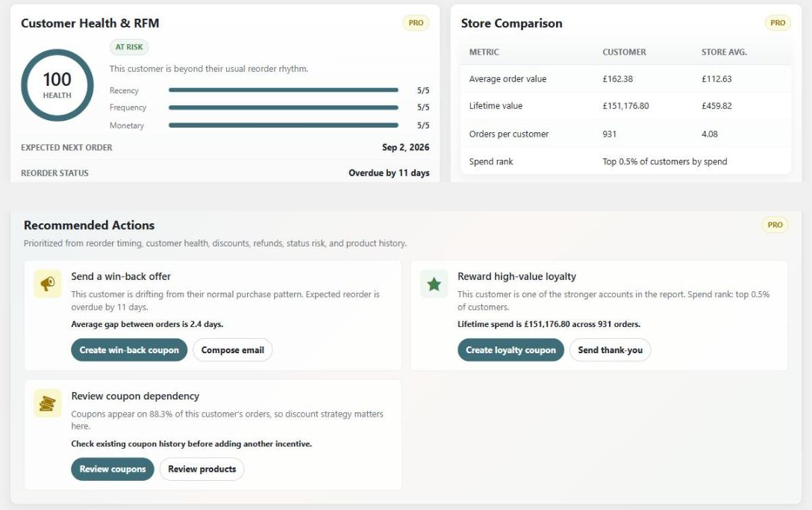Image resolution: width=812 pixels, height=510 pixels.
Task: Click the PRO badge on Customer Health card
Action: click(x=416, y=23)
